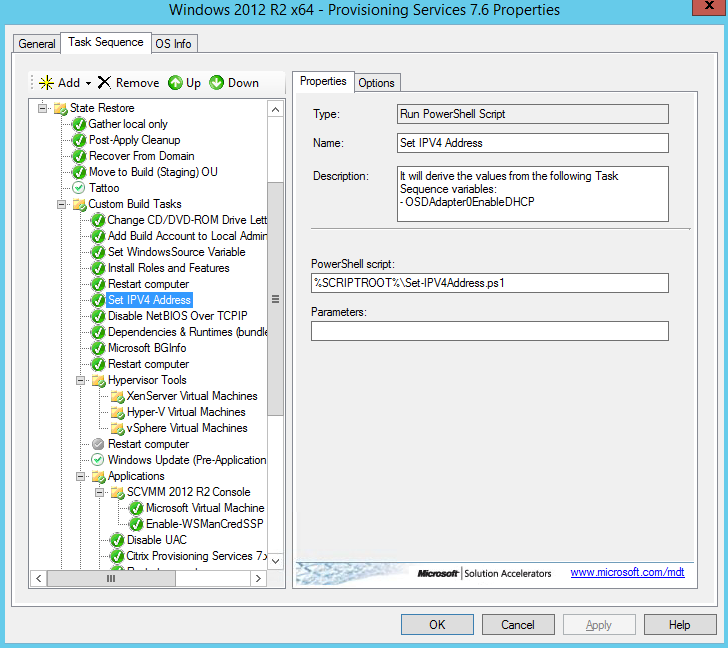
Task: Click the Microsoft BGInfo checkmark icon
Action: click(x=98, y=348)
